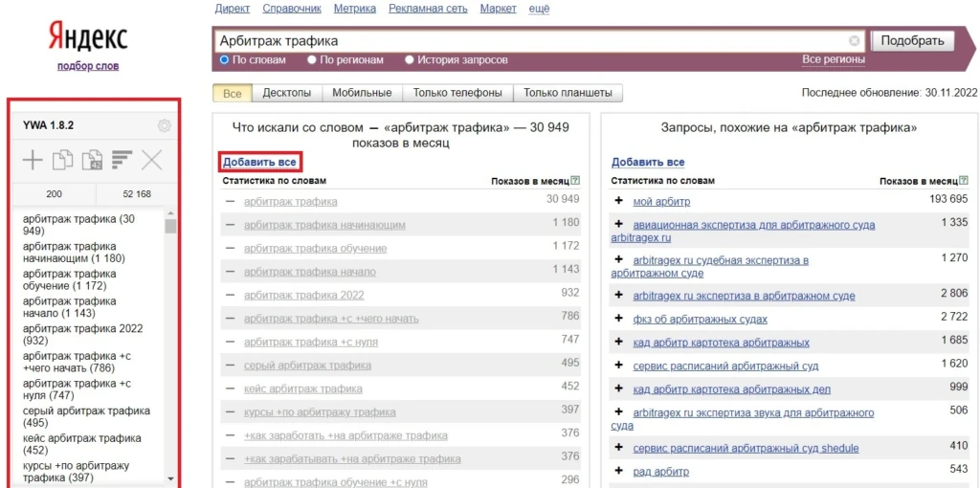Remove 'арбитраж трафика начало' via minus icon
This screenshot has width=980, height=488.
click(231, 272)
